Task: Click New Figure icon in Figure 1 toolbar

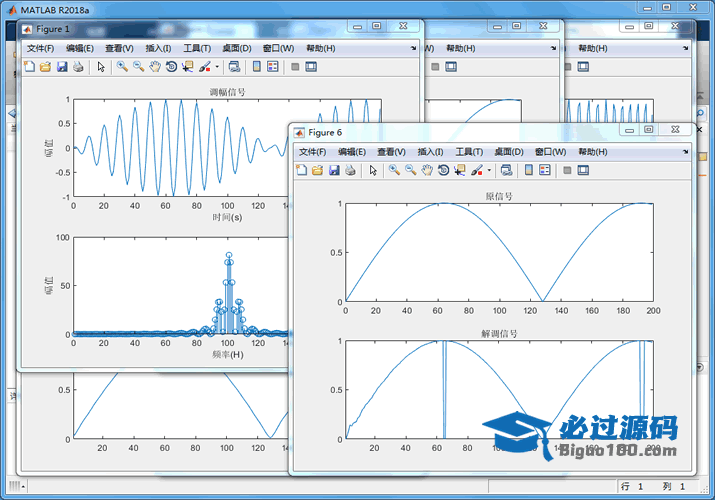Action: (29, 67)
